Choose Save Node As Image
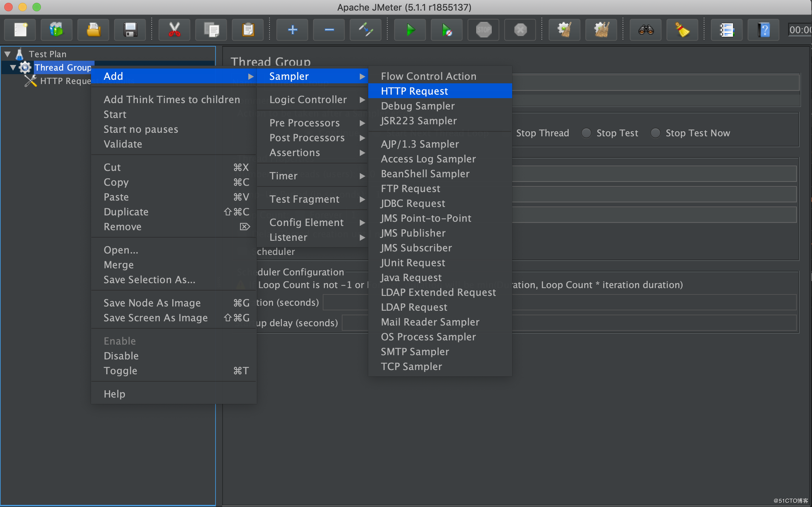This screenshot has width=812, height=507. (174, 303)
